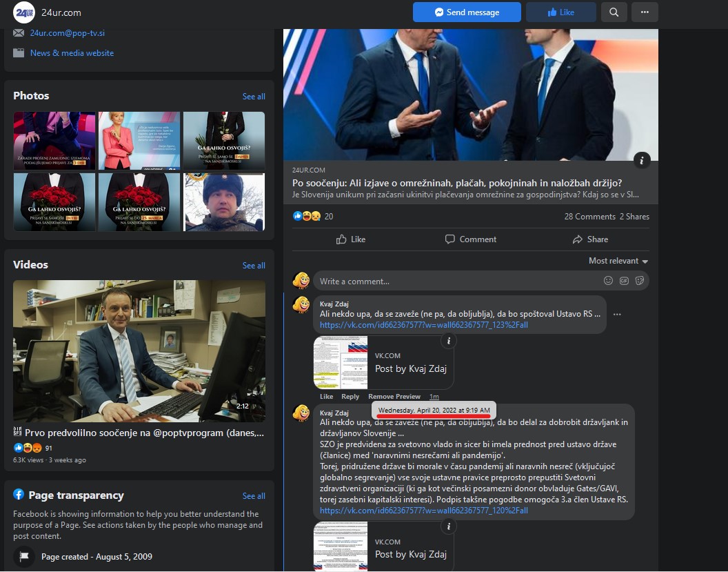
Task: Open the three-dots page options menu
Action: [644, 12]
